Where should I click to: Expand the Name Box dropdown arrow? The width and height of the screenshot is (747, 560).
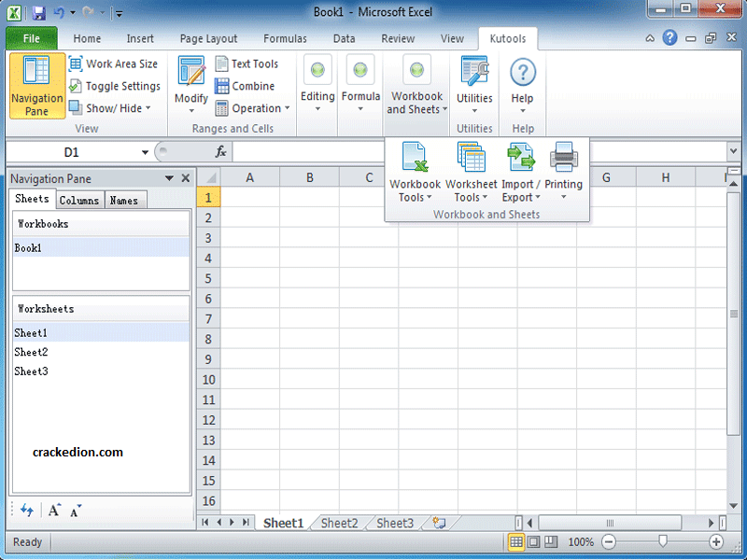145,152
